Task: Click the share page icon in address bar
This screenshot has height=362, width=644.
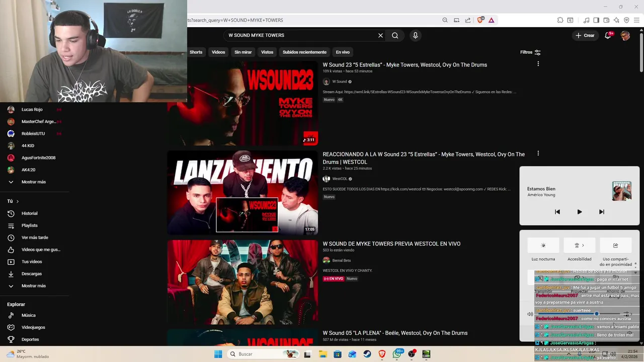Action: (x=468, y=20)
